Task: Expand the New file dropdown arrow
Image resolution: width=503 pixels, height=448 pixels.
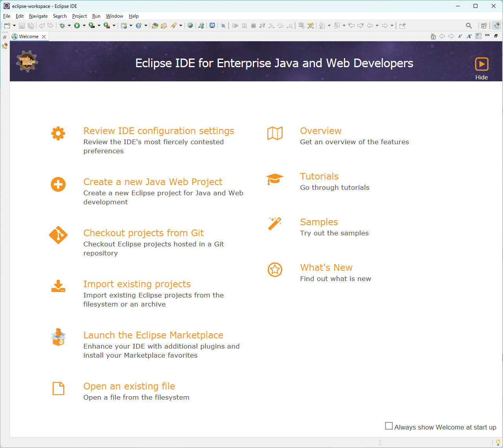Action: click(14, 26)
